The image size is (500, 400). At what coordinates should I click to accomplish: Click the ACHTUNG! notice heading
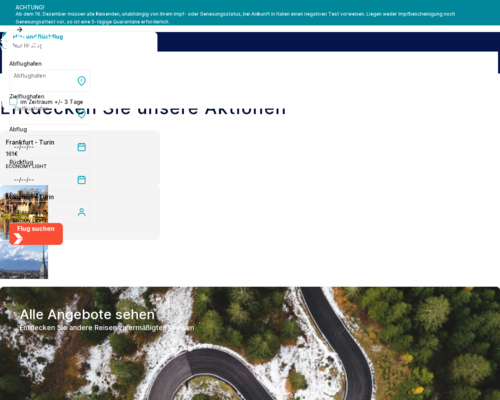point(30,7)
